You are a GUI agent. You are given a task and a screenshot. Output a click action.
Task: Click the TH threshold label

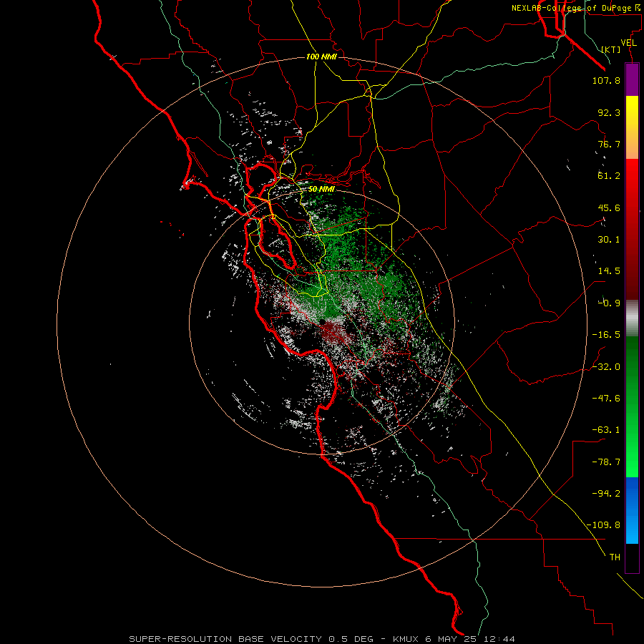(x=615, y=557)
